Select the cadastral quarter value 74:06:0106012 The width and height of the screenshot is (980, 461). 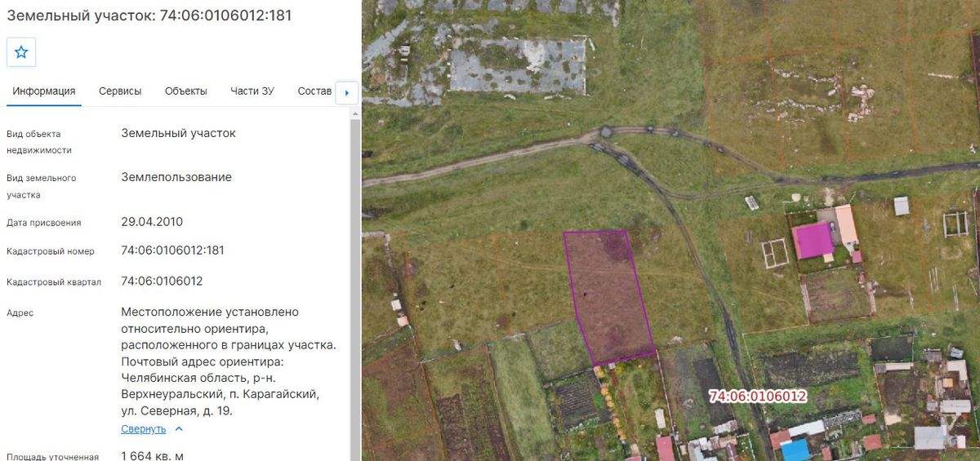pos(162,281)
